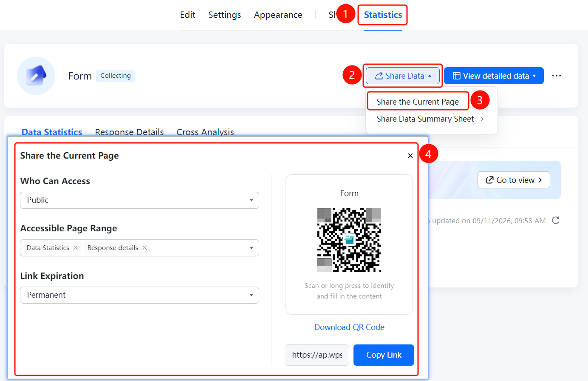Open the Accessible Page Range dropdown

139,248
